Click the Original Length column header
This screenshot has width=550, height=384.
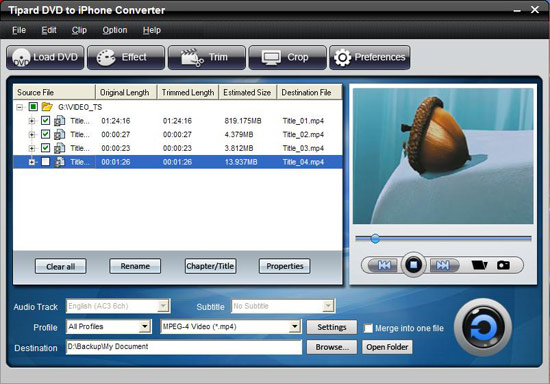(x=126, y=92)
